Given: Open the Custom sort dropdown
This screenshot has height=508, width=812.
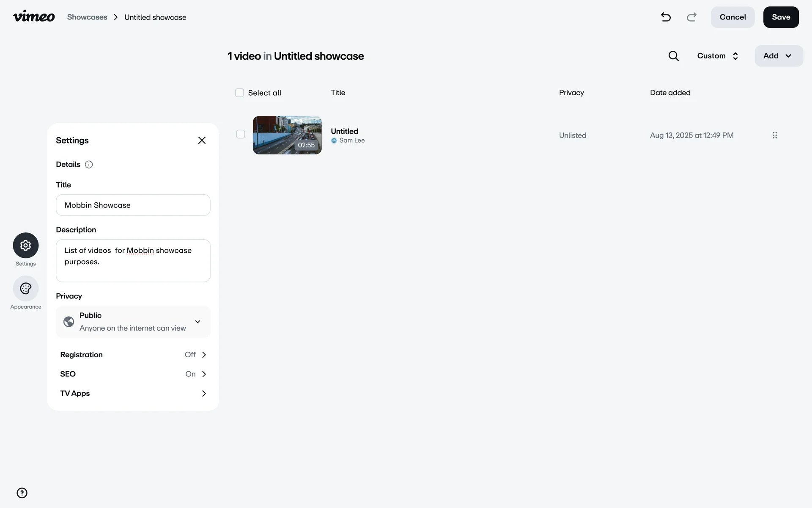Looking at the screenshot, I should point(718,56).
